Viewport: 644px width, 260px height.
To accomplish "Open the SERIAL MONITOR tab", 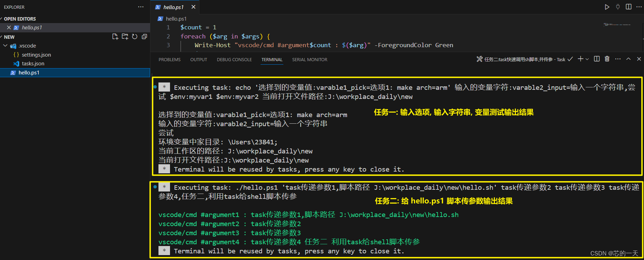I will click(310, 60).
